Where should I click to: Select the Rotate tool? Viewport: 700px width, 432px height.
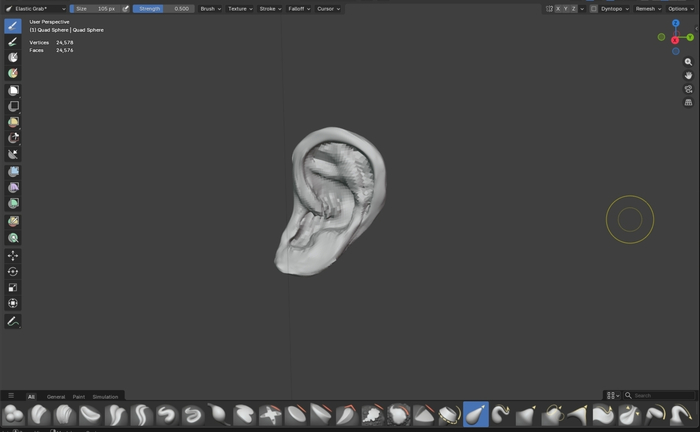point(13,271)
